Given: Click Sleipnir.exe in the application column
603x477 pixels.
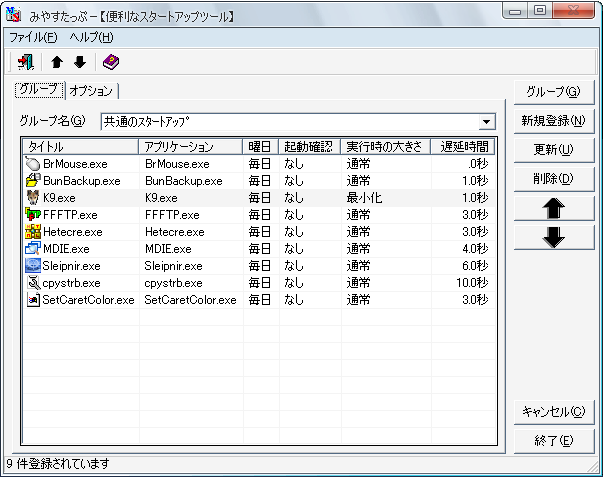Looking at the screenshot, I should click(x=173, y=266).
